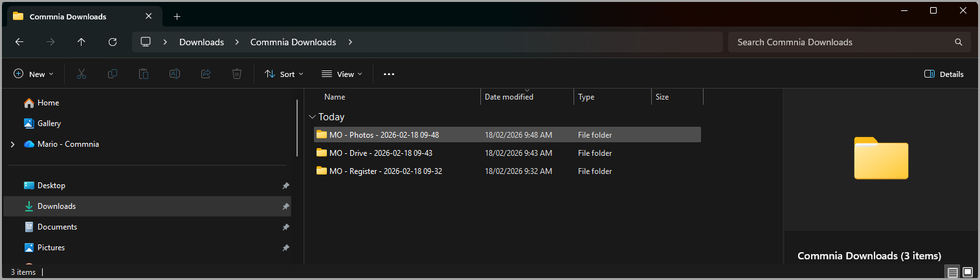
Task: Go up one folder level
Action: tap(81, 42)
